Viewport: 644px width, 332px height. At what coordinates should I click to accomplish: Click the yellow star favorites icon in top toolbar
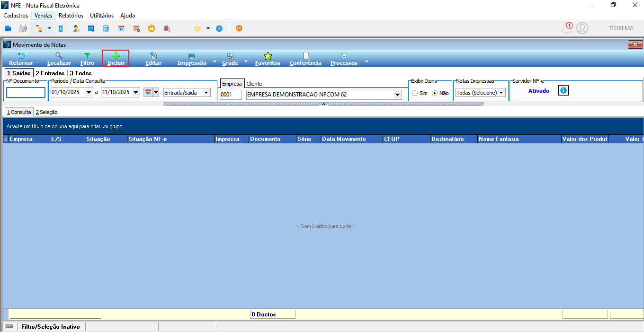point(197,28)
